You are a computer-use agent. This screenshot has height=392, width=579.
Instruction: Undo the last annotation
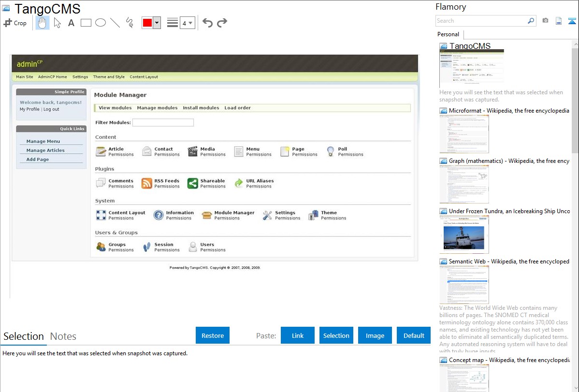coord(207,23)
